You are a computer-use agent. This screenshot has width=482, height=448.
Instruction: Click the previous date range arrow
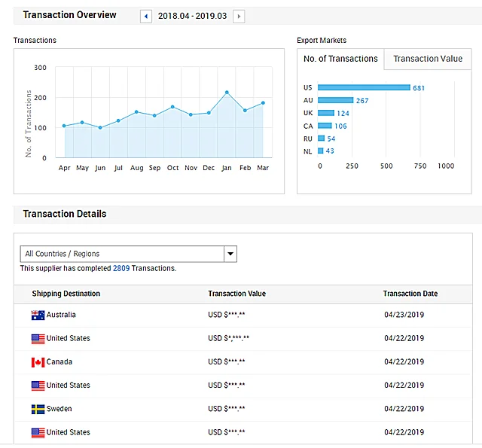point(146,16)
